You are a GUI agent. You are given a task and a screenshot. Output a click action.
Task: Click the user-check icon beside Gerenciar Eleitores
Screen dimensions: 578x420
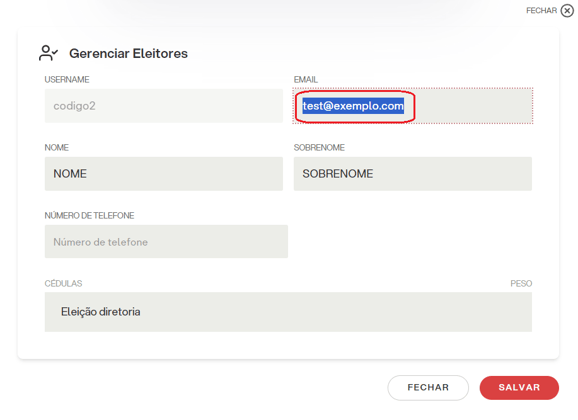(x=48, y=53)
